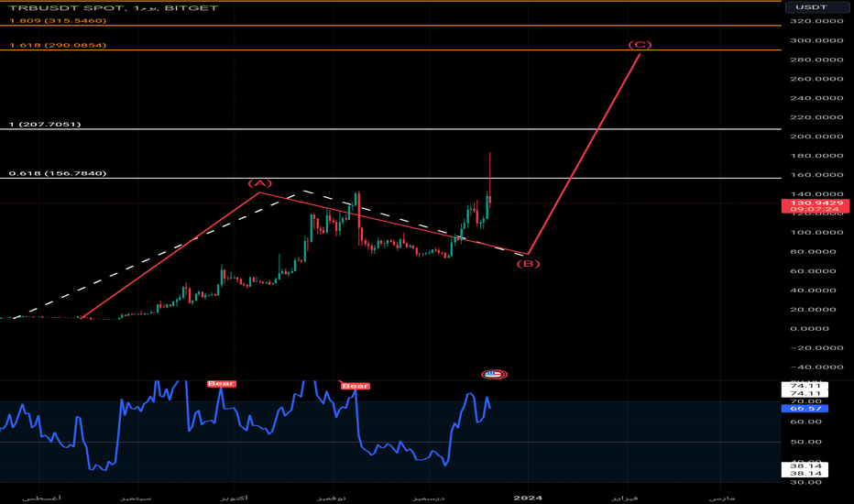854x504 pixels.
Task: Click the 260.0000 price axis value
Action: [x=816, y=79]
